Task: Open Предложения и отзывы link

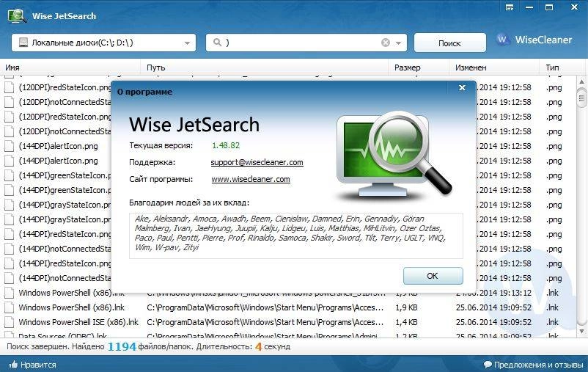Action: click(538, 365)
